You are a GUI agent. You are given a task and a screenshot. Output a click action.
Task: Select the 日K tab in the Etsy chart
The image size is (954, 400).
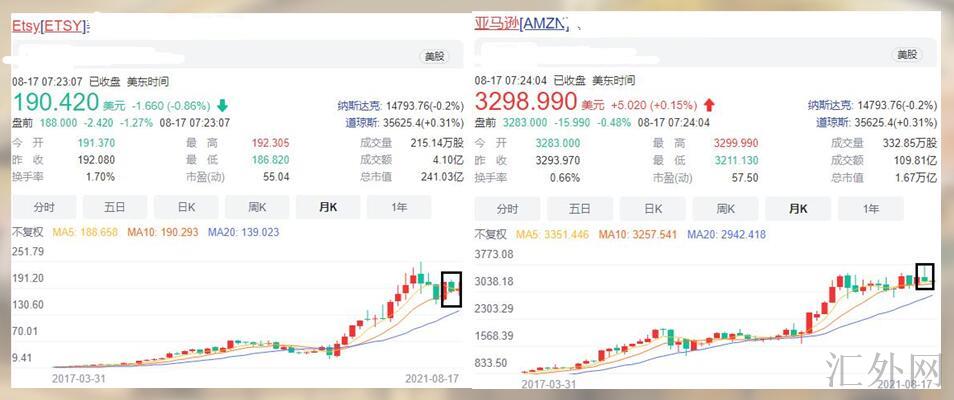tap(186, 208)
